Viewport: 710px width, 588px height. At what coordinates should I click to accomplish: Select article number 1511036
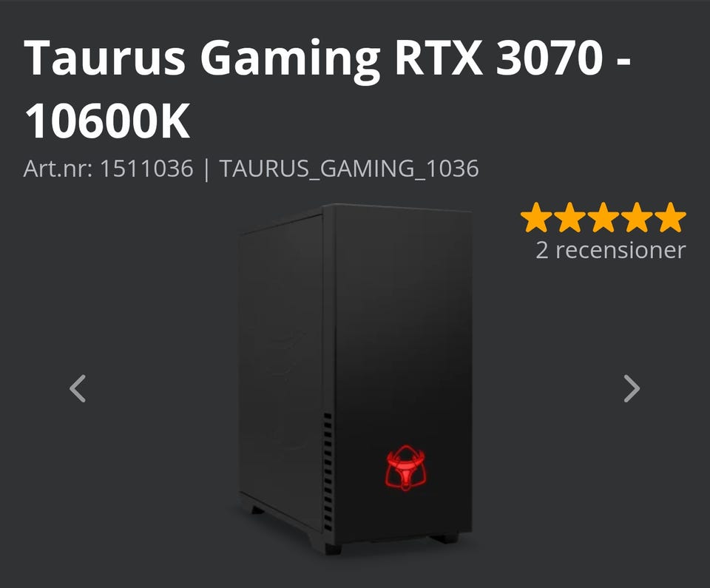pyautogui.click(x=146, y=169)
